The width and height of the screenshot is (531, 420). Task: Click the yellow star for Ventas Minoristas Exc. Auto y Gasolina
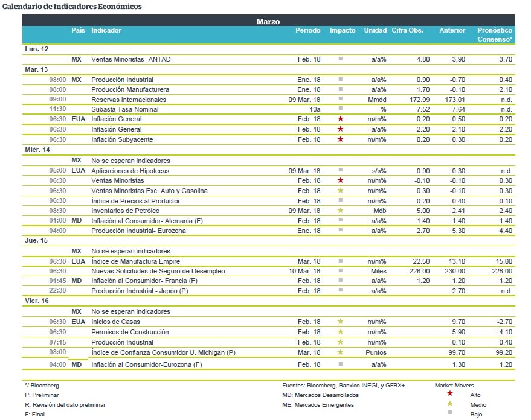tap(340, 190)
